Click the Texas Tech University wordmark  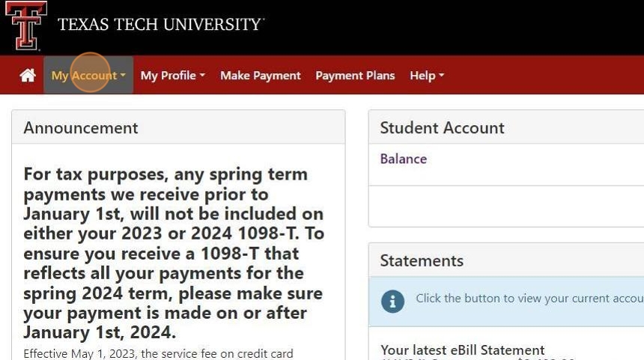click(160, 25)
